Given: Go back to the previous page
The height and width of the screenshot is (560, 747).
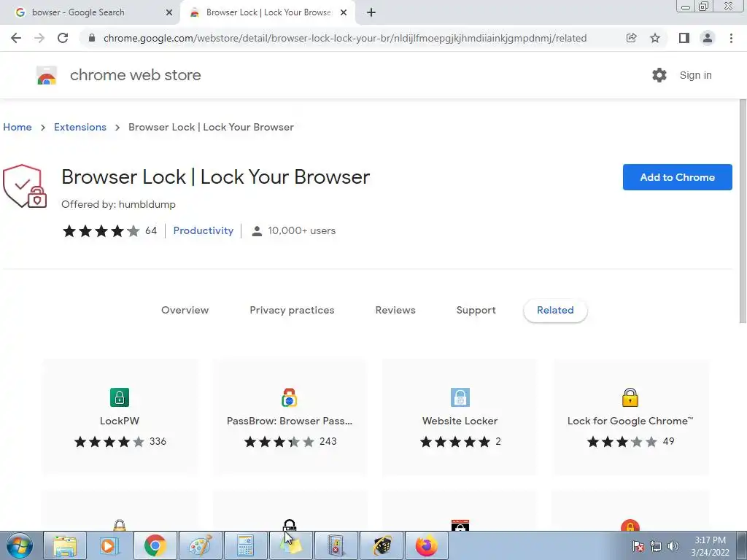Looking at the screenshot, I should 16,38.
